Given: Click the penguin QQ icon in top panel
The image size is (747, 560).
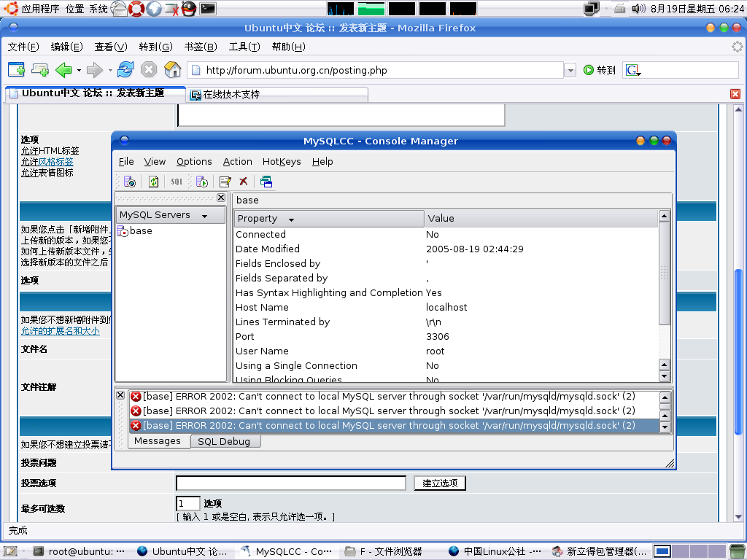Looking at the screenshot, I should [x=189, y=9].
